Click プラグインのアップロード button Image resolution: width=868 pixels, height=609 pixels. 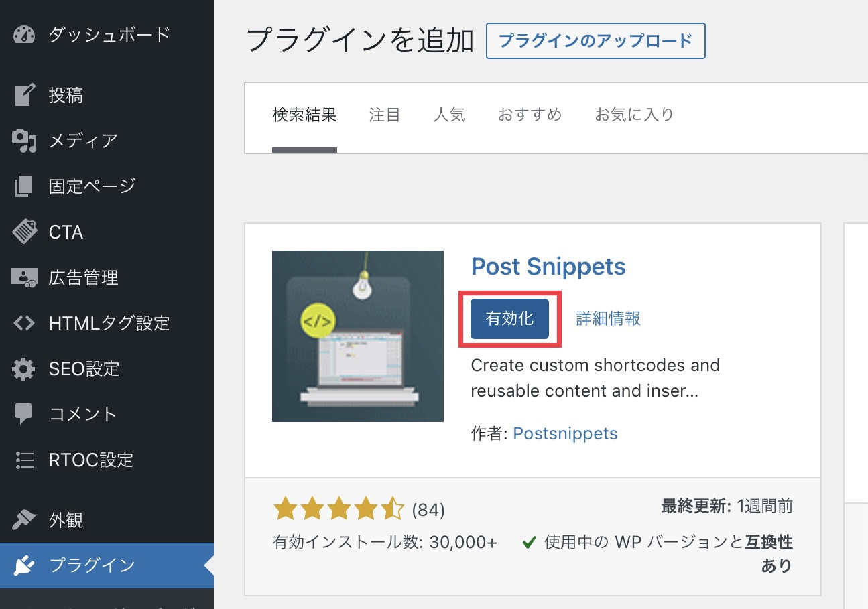click(x=595, y=41)
